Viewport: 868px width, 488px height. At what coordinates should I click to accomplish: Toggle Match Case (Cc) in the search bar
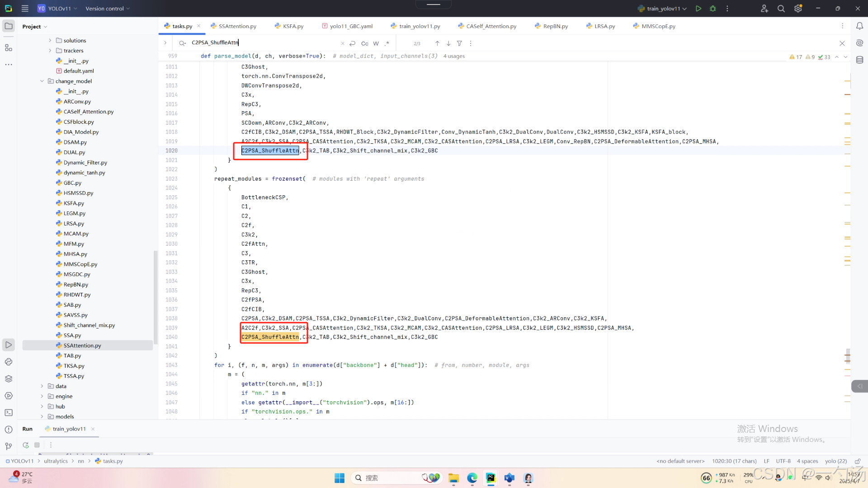[x=364, y=43]
